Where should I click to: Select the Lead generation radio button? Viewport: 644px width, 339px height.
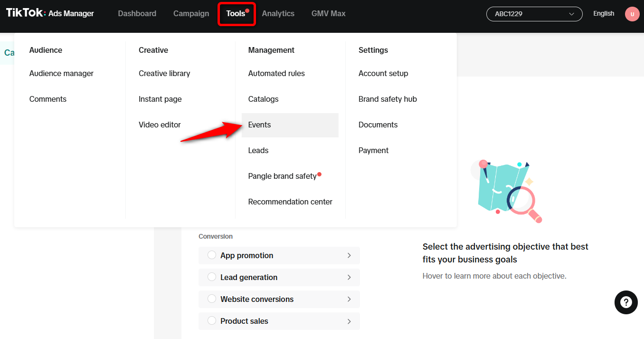(x=212, y=277)
